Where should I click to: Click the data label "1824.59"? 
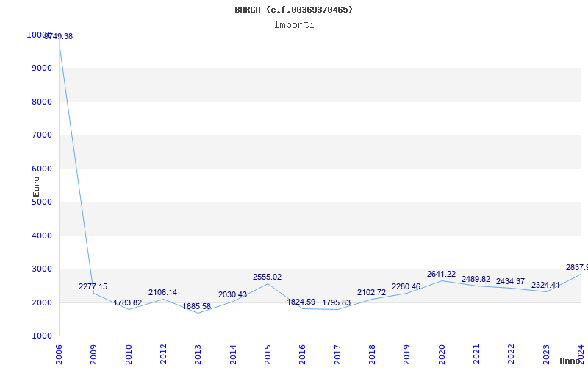click(x=301, y=302)
